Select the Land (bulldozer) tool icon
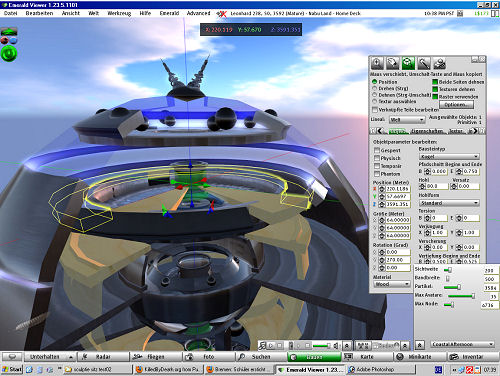500x376 pixels. click(x=439, y=63)
